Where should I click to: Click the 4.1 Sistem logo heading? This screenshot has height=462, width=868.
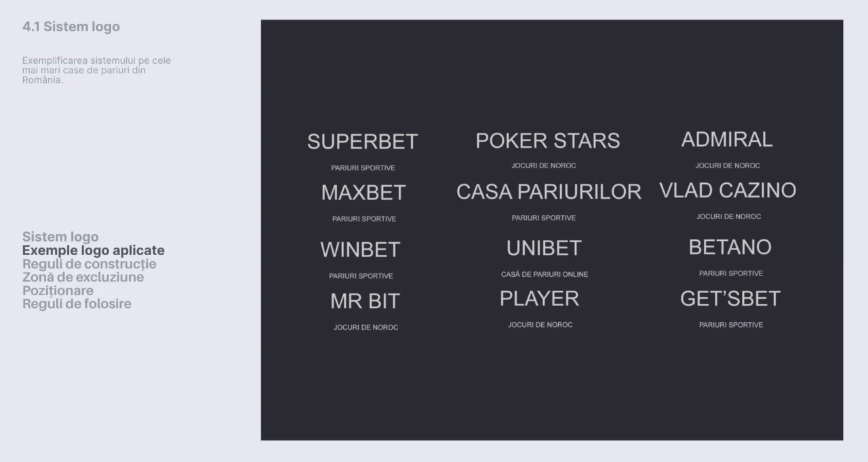[x=71, y=26]
